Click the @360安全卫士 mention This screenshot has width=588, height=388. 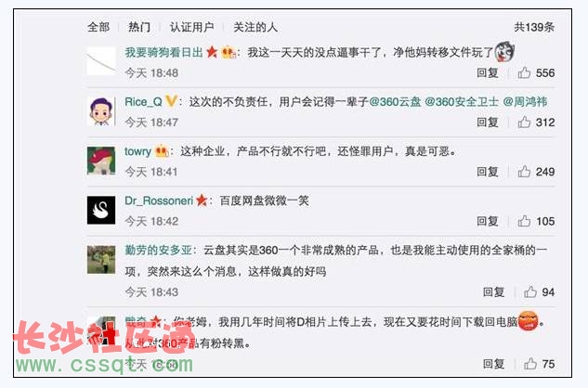[462, 101]
